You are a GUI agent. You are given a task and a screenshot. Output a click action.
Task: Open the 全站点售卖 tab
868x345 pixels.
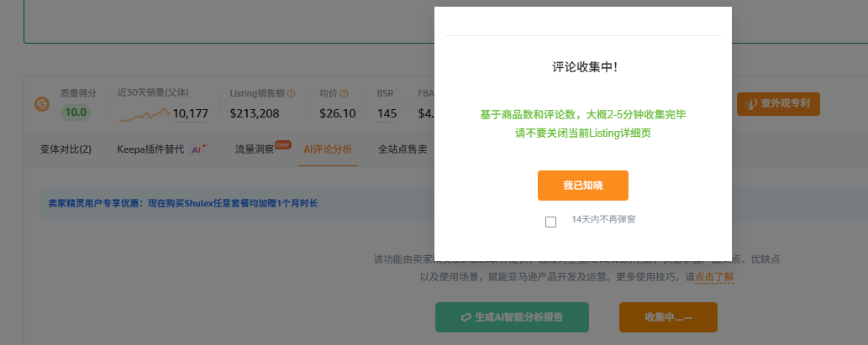coord(402,149)
